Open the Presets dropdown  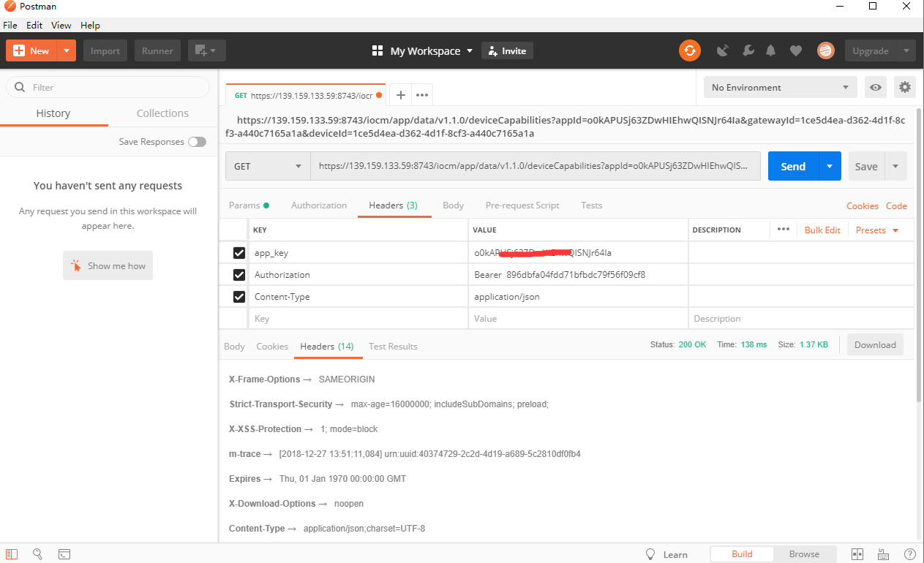pyautogui.click(x=876, y=230)
